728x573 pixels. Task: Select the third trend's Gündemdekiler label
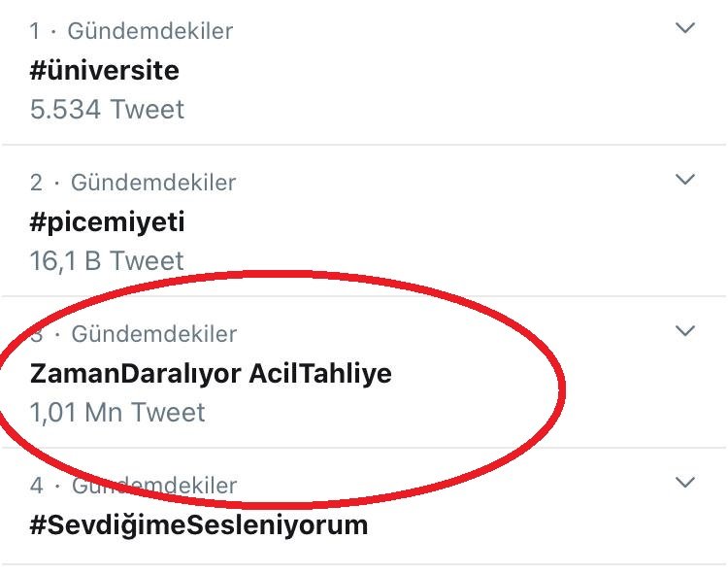(154, 334)
